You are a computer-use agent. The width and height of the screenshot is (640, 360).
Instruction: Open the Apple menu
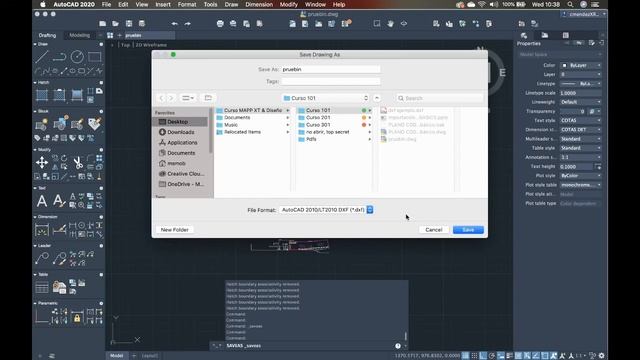[43, 4]
